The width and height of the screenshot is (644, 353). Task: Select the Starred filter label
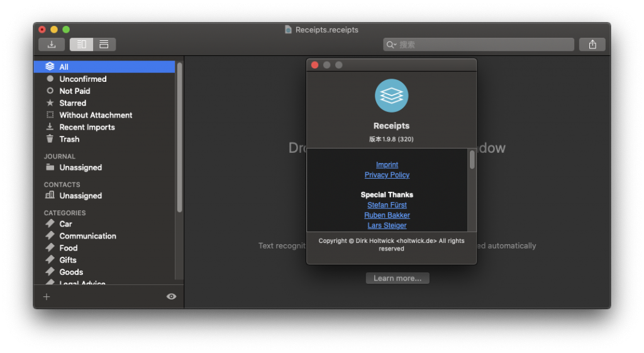[x=73, y=103]
